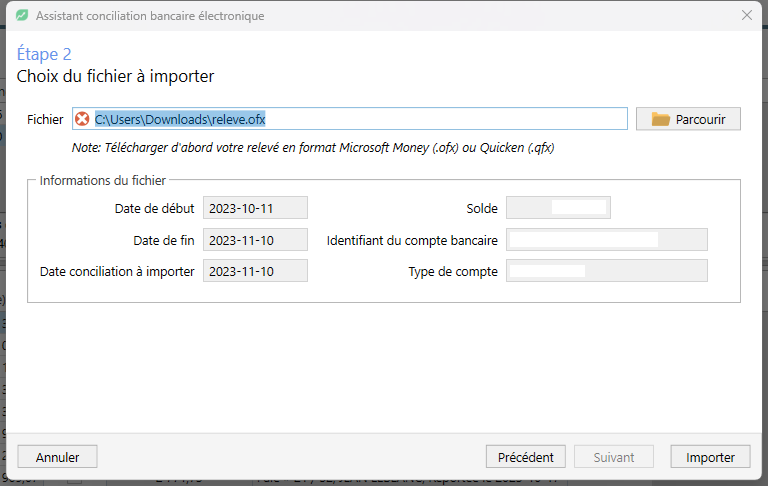
Task: Click the Annuler button
Action: pos(57,457)
